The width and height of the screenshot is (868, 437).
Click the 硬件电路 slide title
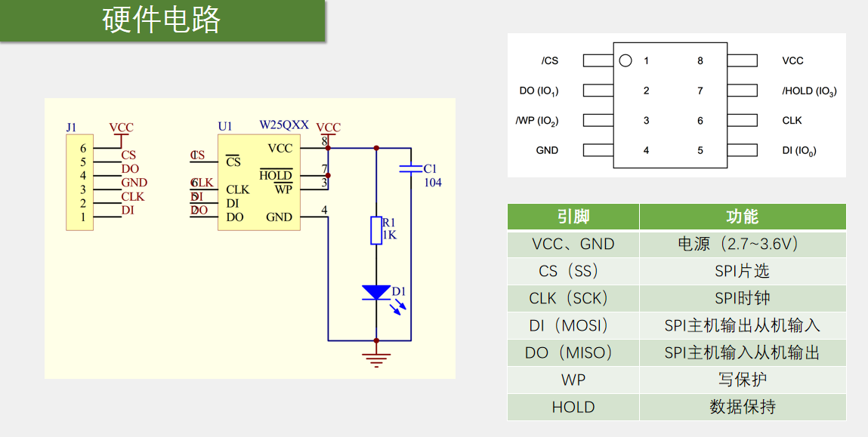coord(162,20)
